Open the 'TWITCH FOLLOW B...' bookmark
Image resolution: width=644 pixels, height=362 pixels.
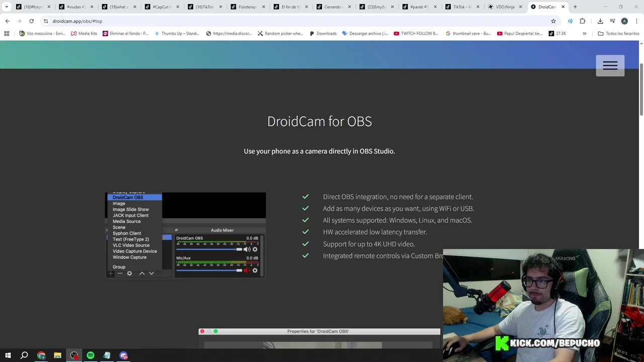click(416, 33)
